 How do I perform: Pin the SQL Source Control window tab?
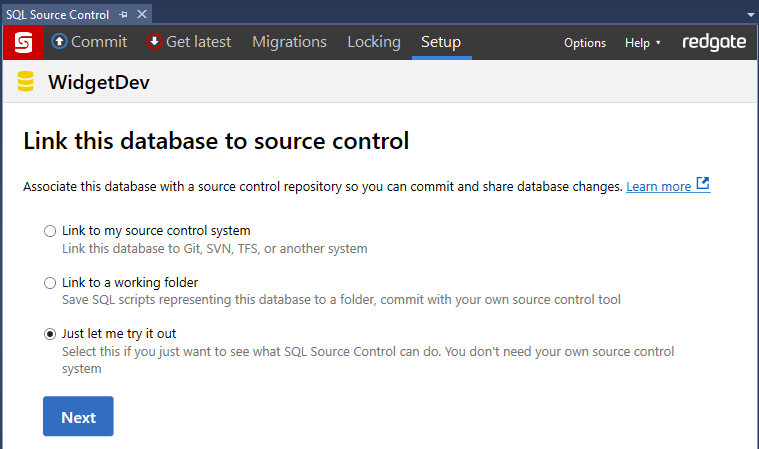pos(122,15)
